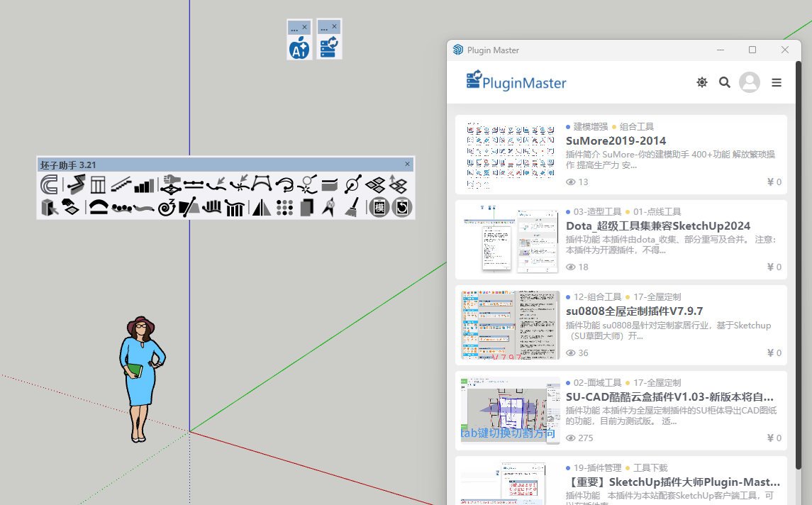Viewport: 812px width, 505px height.
Task: Click the round 模 icon
Action: tap(379, 207)
